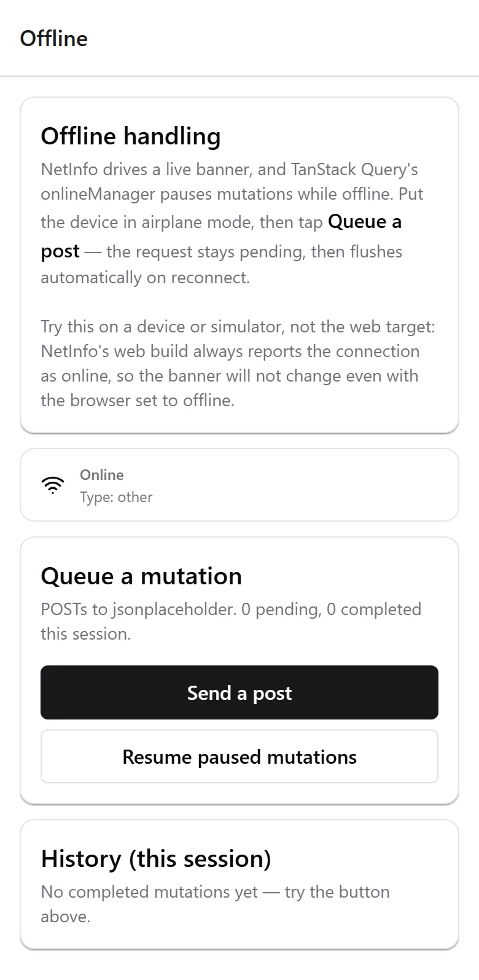479x980 pixels.
Task: Click the Offline handling description paragraph
Action: click(x=232, y=223)
